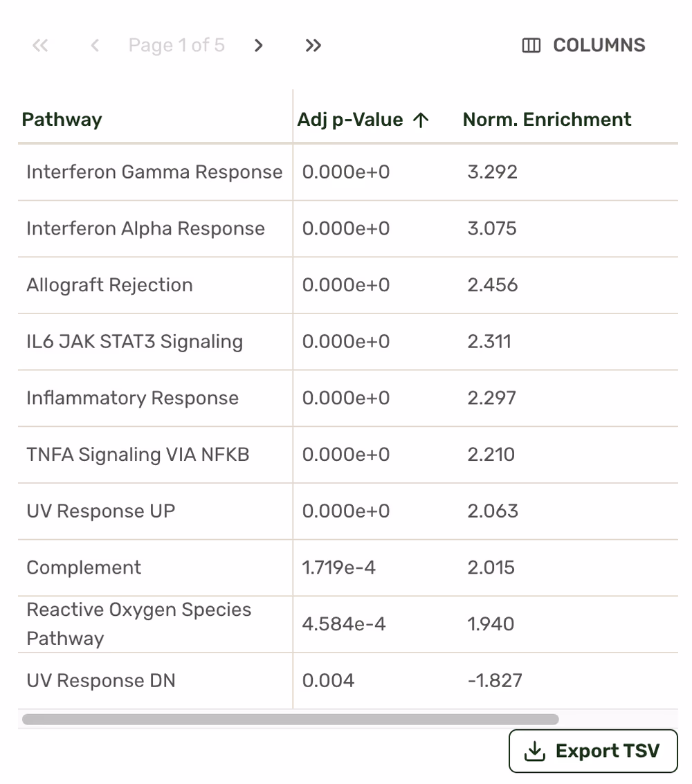This screenshot has height=784, width=692.
Task: Click the previous page chevron
Action: coord(95,46)
